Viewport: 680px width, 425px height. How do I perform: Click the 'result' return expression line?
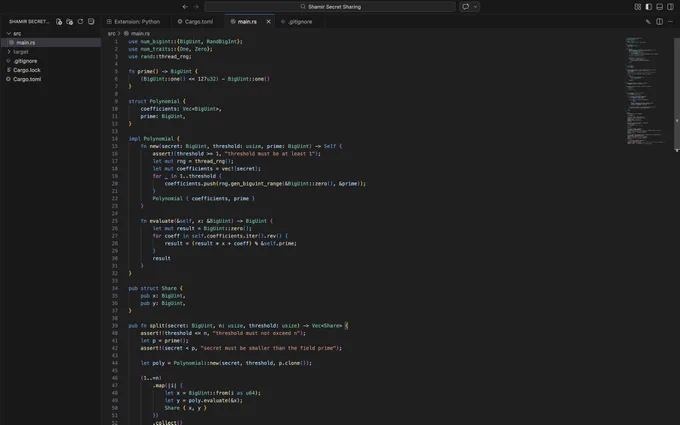[161, 258]
